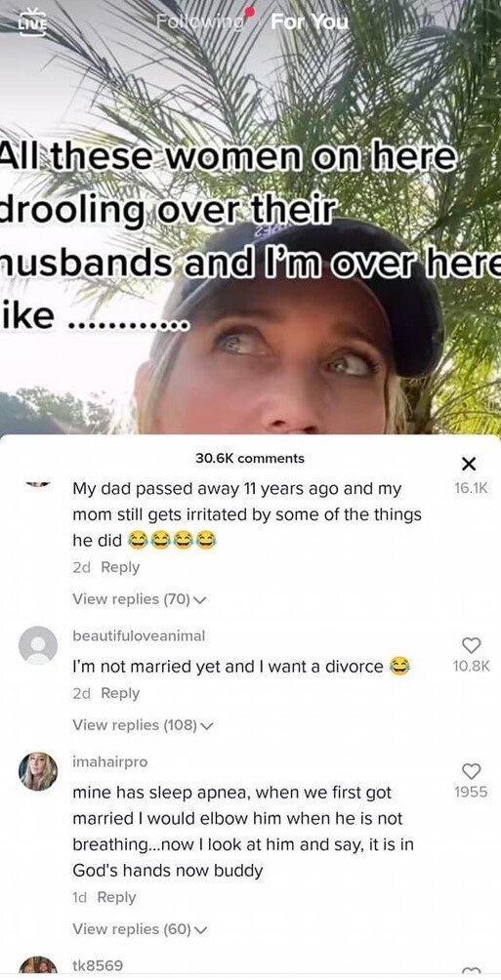The image size is (501, 980).
Task: Open imahairpro's profile picture
Action: click(x=38, y=771)
